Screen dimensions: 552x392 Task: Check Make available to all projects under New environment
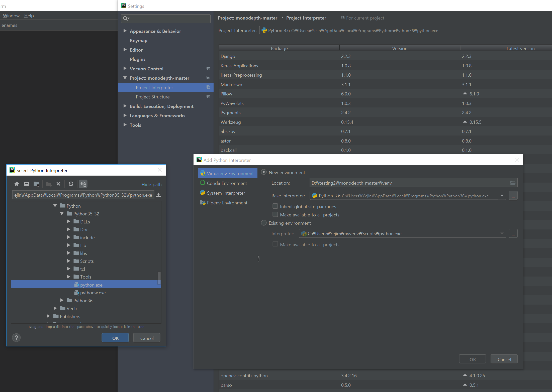coord(275,215)
